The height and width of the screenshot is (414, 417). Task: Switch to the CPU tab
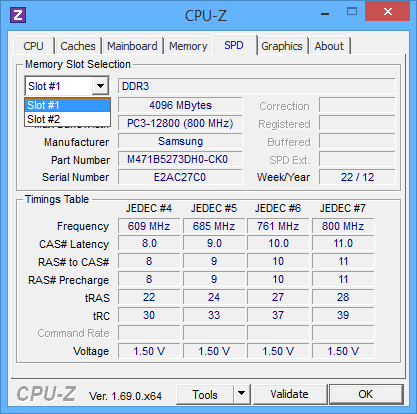tap(33, 46)
